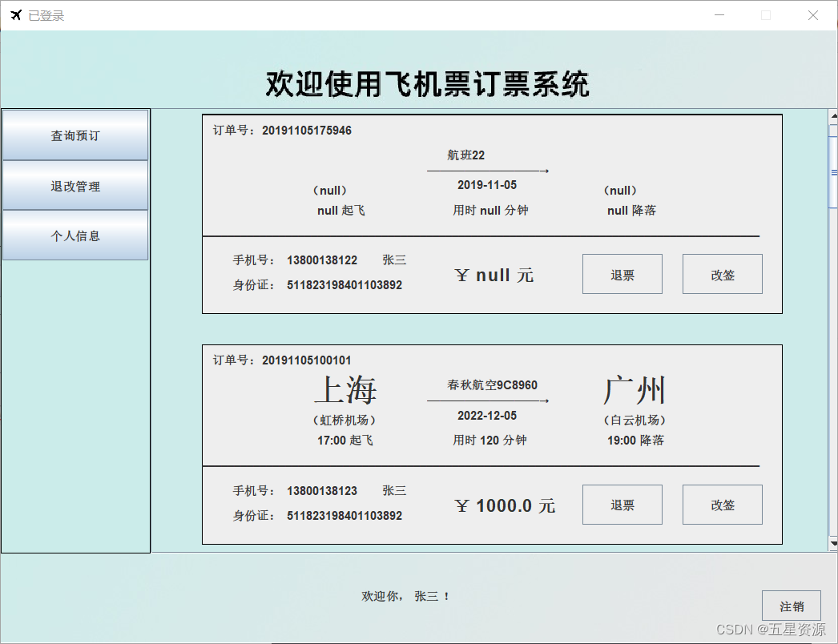Viewport: 838px width, 644px height.
Task: Click the airplane icon in the title bar
Action: (x=16, y=15)
